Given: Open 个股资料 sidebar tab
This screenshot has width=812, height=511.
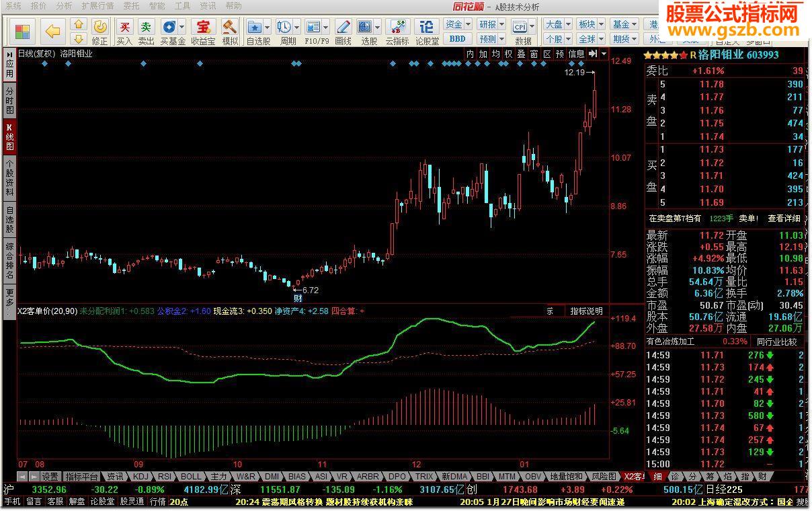Looking at the screenshot, I should [9, 178].
